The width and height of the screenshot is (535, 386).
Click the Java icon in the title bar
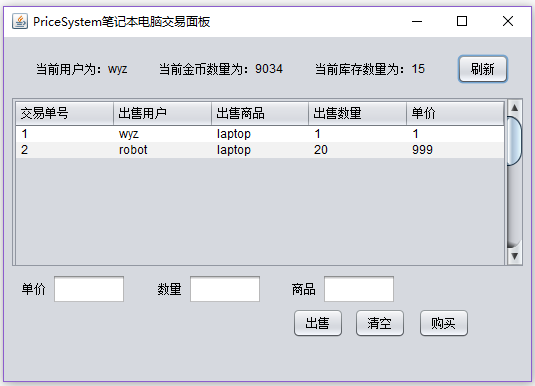coord(20,22)
